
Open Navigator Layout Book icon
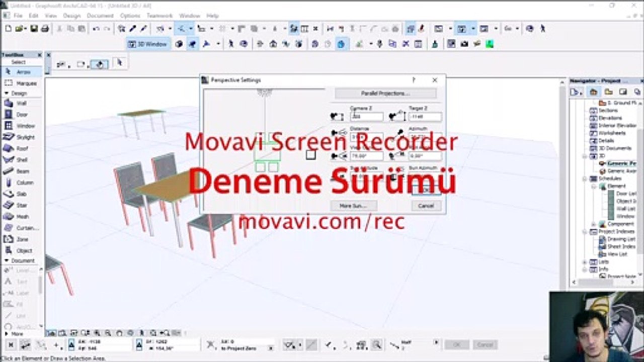click(x=623, y=92)
